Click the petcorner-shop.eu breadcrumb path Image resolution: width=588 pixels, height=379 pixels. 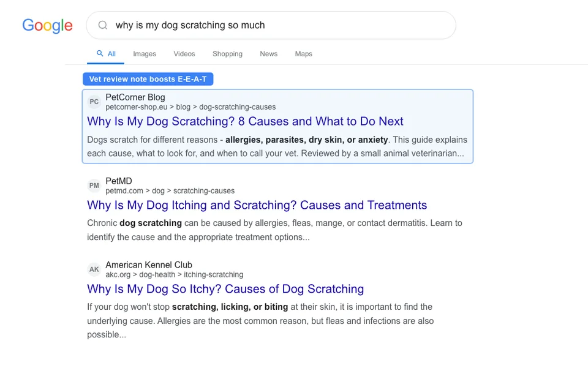pyautogui.click(x=190, y=107)
